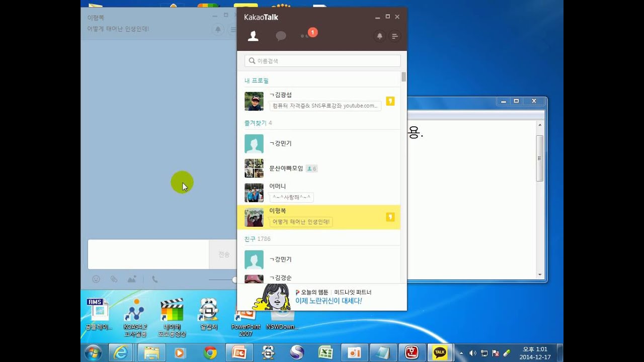Attach a file via paperclip icon
Screen dimensions: 644x362
114,279
